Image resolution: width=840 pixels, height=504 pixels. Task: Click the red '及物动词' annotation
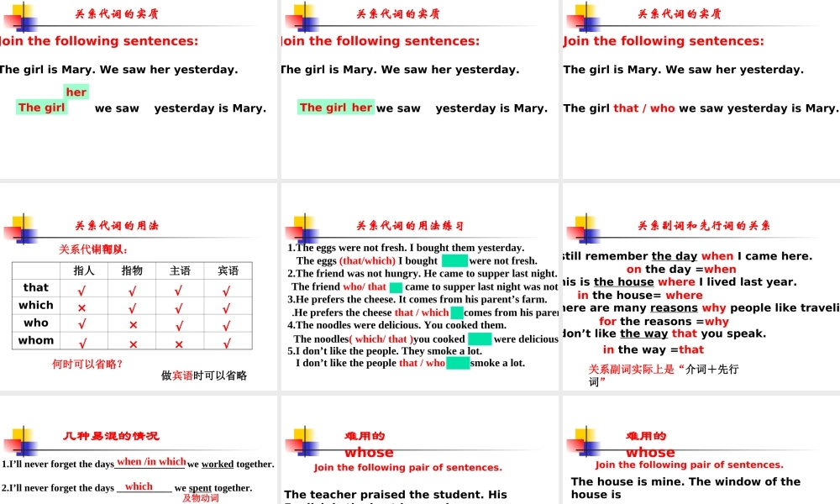(x=201, y=499)
